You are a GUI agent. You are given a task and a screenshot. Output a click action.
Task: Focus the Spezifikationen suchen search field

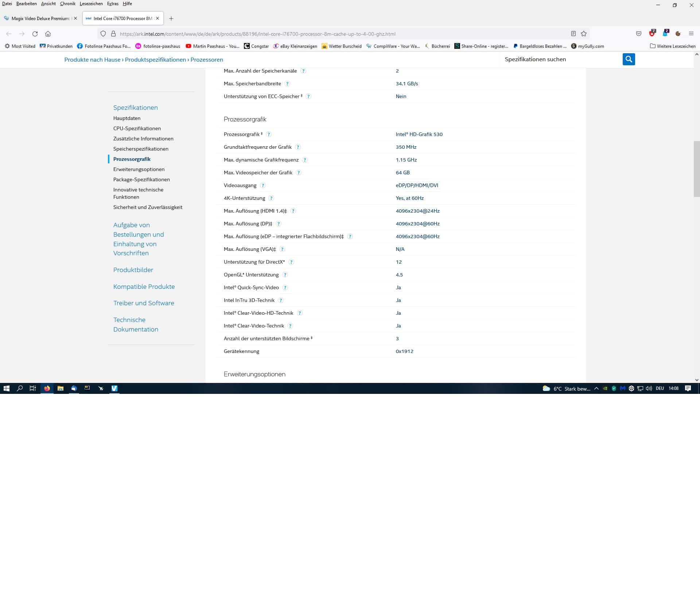[561, 59]
